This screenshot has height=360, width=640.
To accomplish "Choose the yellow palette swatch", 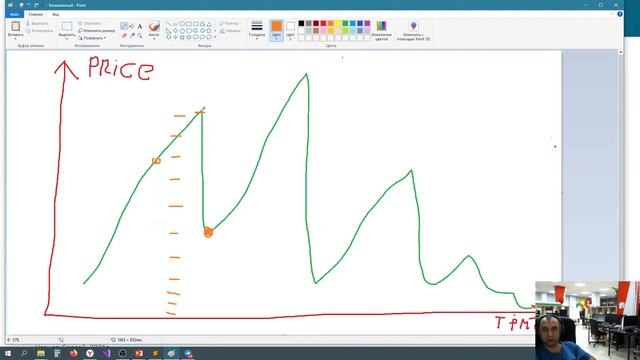I will (338, 23).
